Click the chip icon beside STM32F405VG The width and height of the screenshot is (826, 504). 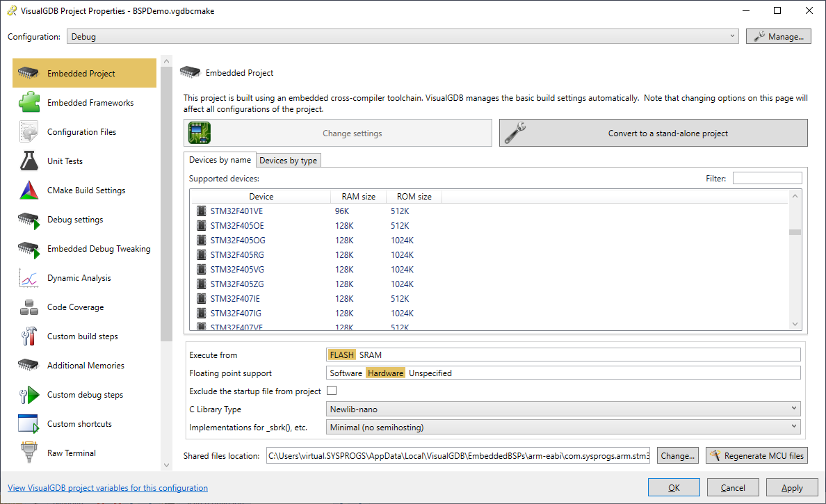(201, 269)
